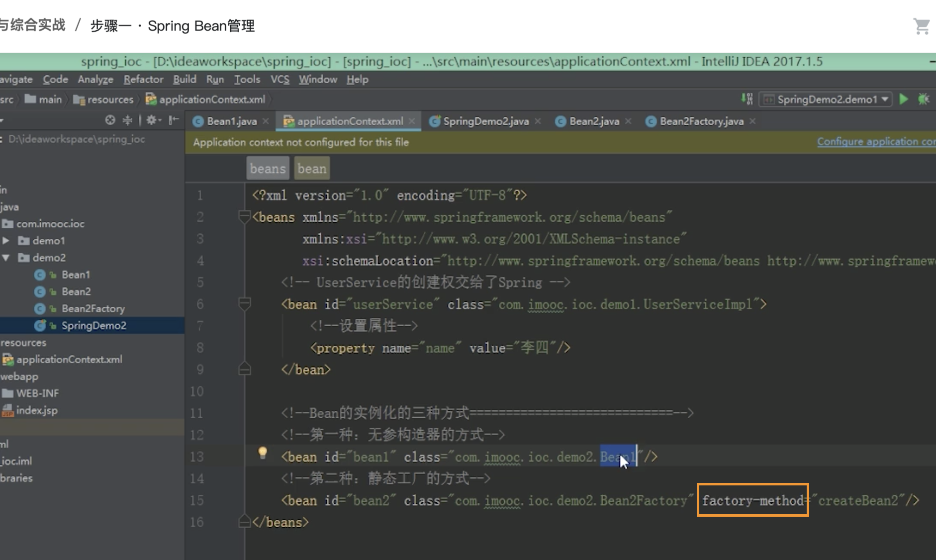The width and height of the screenshot is (936, 560).
Task: Open project panel settings gear
Action: [153, 120]
